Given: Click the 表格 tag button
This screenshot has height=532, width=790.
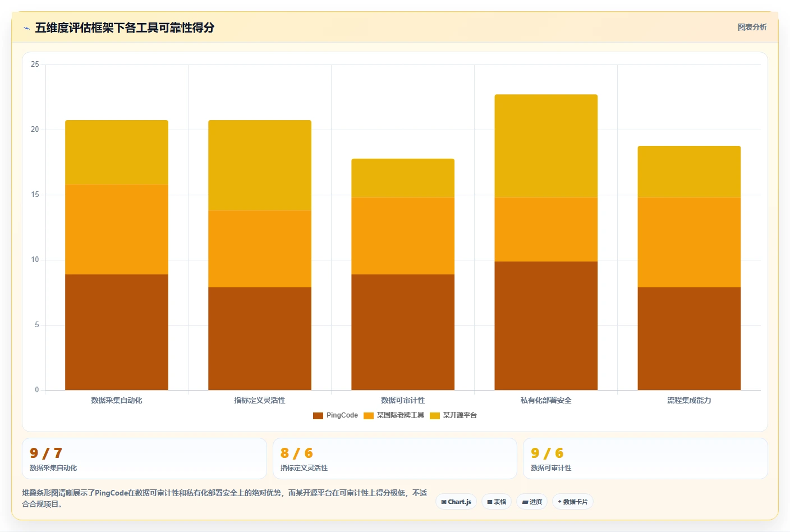Looking at the screenshot, I should click(497, 502).
